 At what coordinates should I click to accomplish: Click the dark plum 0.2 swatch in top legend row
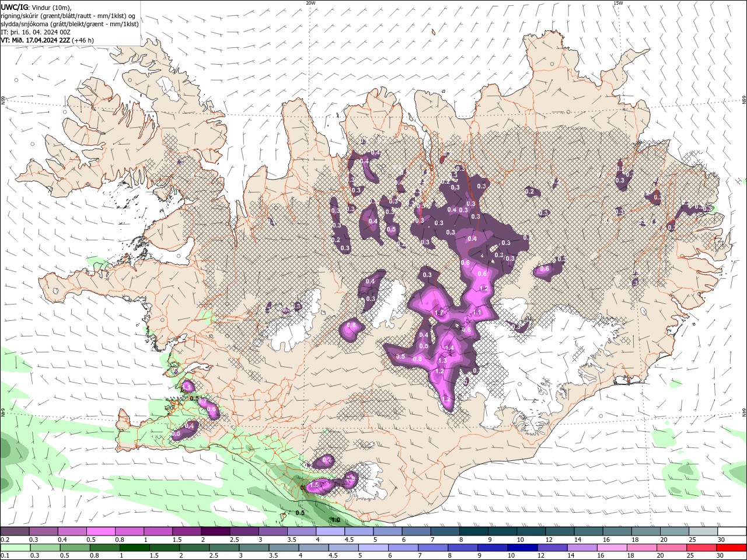(x=15, y=531)
